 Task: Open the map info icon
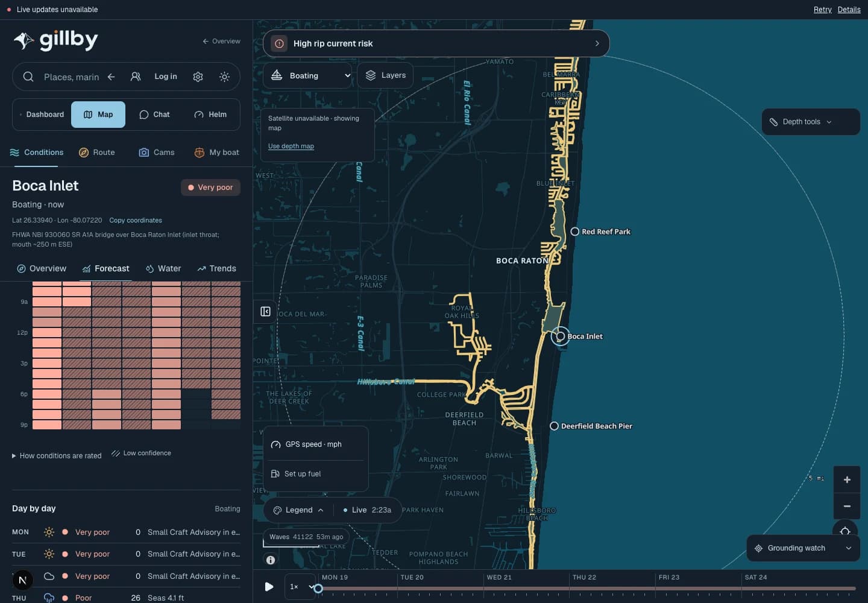point(271,560)
